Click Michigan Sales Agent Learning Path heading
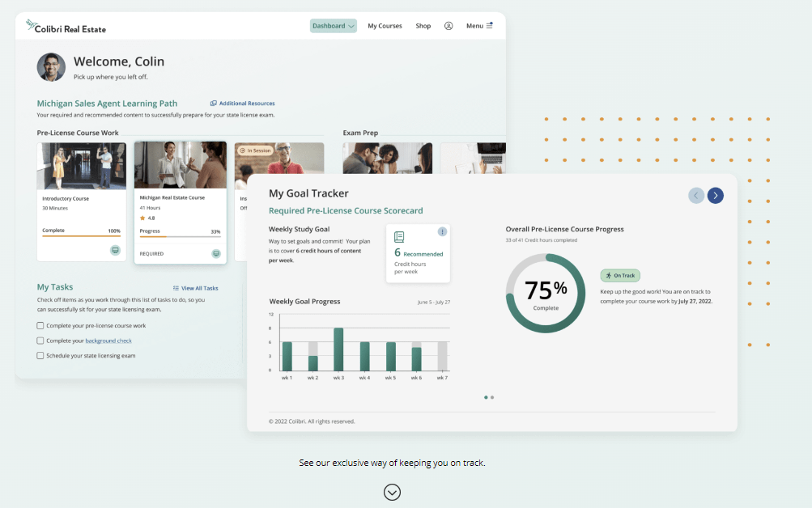Image resolution: width=812 pixels, height=508 pixels. [x=107, y=104]
